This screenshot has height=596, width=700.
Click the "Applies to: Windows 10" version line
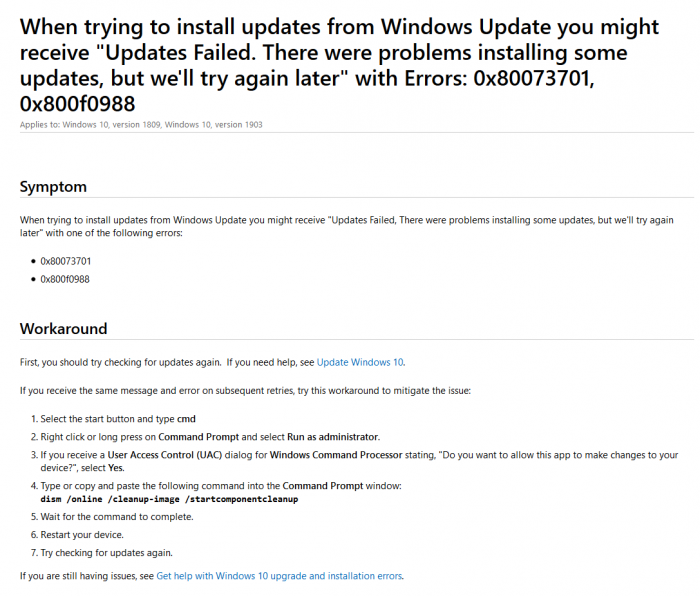[x=140, y=124]
